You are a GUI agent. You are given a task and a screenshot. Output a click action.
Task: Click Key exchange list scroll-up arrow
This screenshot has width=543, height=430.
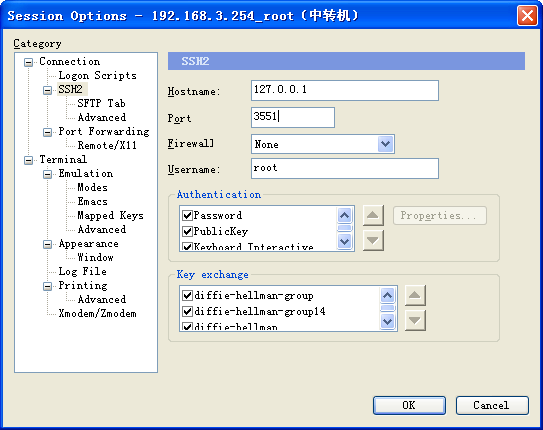click(388, 295)
